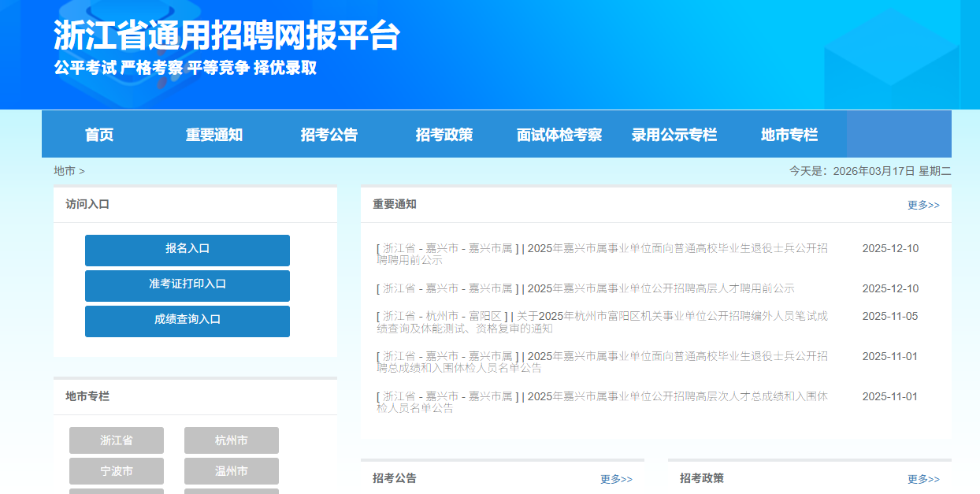Open the 招考政策 navigation menu item
Screen dimensions: 980x494
coord(444,134)
